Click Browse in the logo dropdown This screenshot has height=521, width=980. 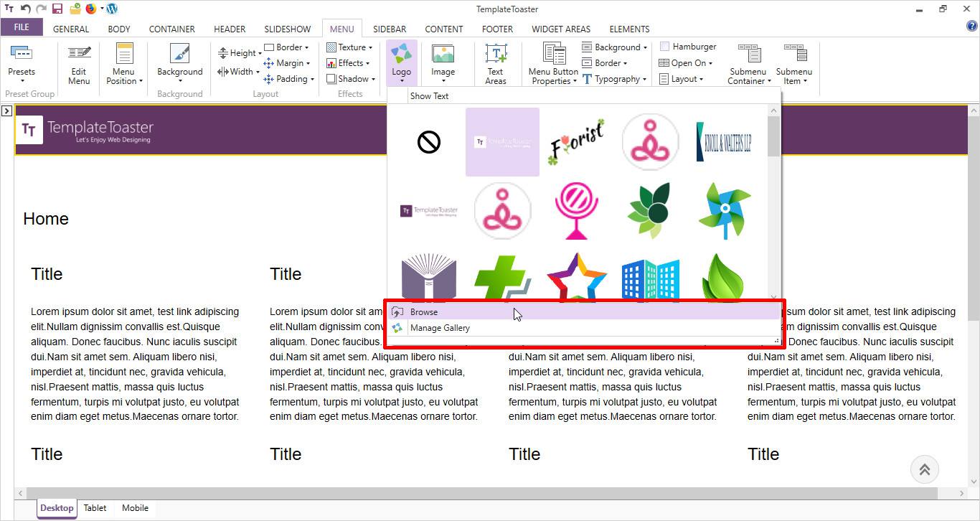point(424,312)
